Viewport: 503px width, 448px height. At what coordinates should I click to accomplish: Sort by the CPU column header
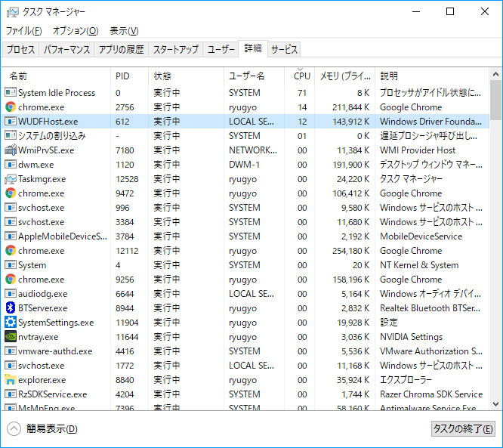pos(300,76)
